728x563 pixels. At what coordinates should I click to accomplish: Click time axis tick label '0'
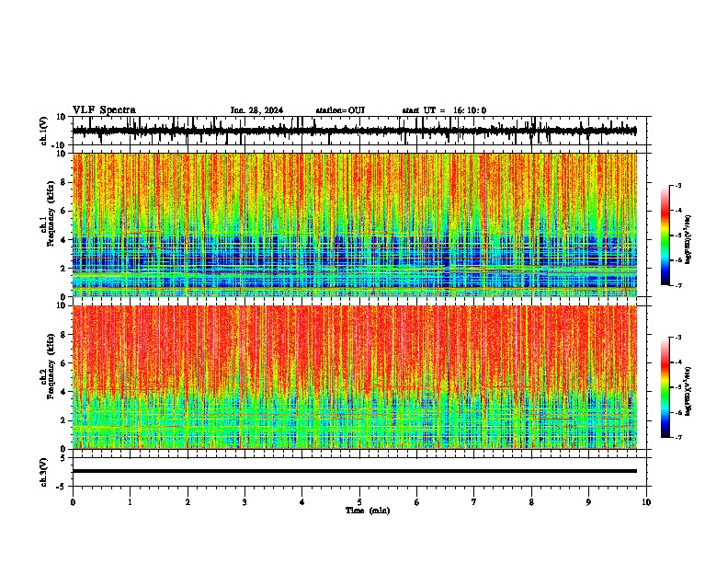pos(73,502)
